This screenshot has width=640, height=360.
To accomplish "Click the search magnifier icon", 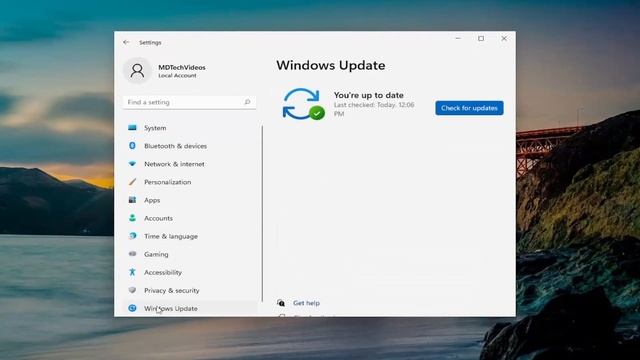I will click(x=247, y=102).
